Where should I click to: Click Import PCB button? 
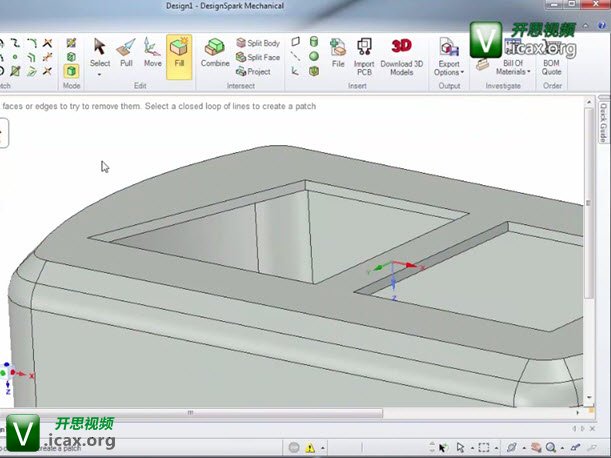coord(364,57)
